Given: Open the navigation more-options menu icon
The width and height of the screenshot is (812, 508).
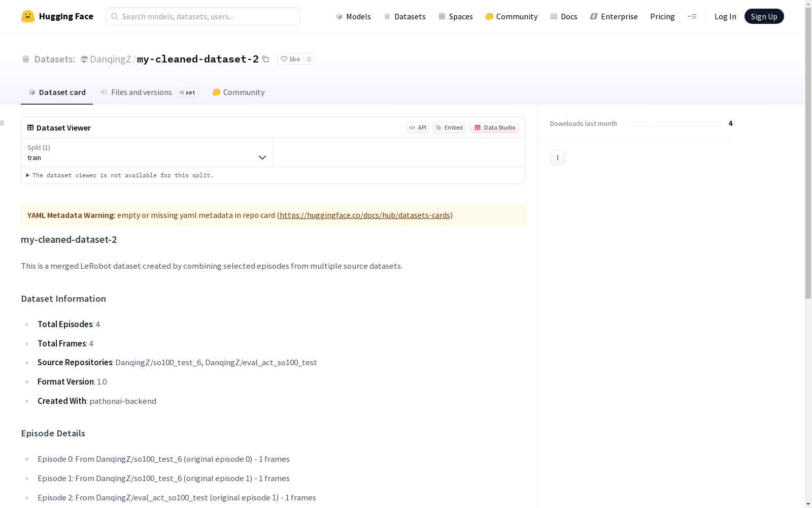Looking at the screenshot, I should (x=692, y=16).
